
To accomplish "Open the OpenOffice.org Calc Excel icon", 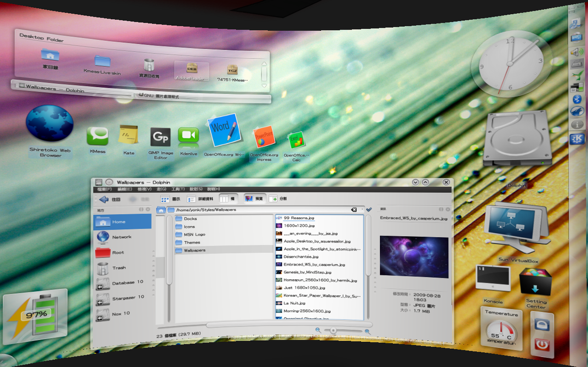I will pyautogui.click(x=296, y=141).
